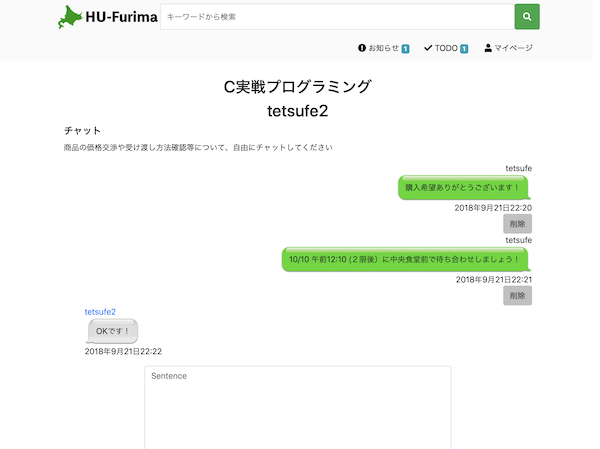Viewport: 600px width, 449px height.
Task: Click the chat instructions description text
Action: [x=198, y=147]
